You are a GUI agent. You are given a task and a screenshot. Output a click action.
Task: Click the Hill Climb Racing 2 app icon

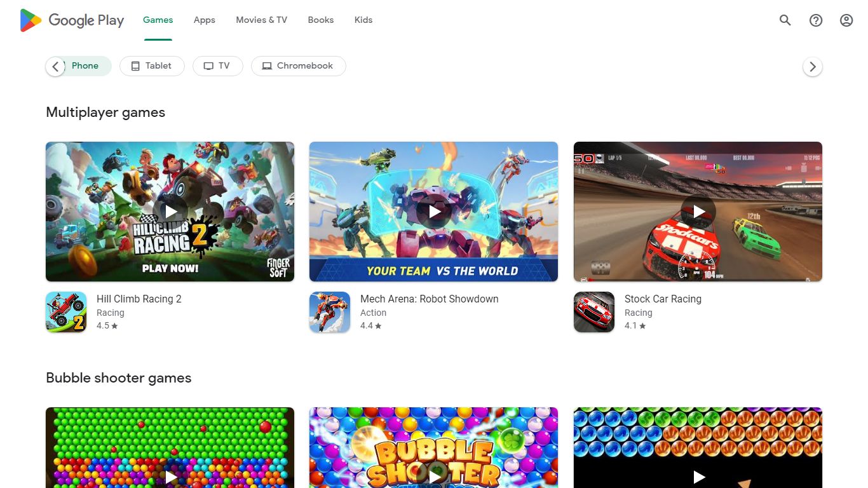(x=66, y=312)
